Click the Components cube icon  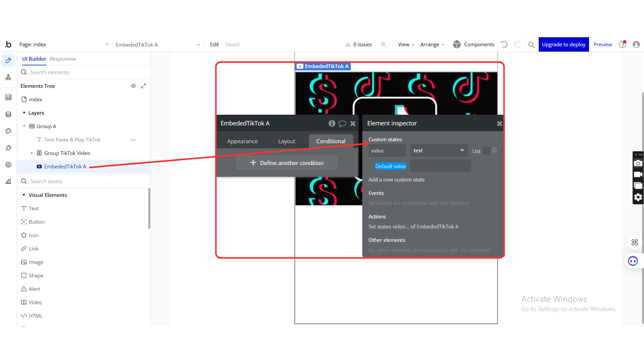[x=457, y=44]
